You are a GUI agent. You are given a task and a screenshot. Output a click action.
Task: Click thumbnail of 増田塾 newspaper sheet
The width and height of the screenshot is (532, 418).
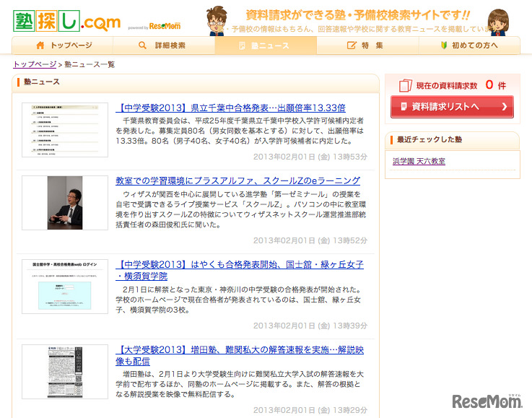[65, 372]
